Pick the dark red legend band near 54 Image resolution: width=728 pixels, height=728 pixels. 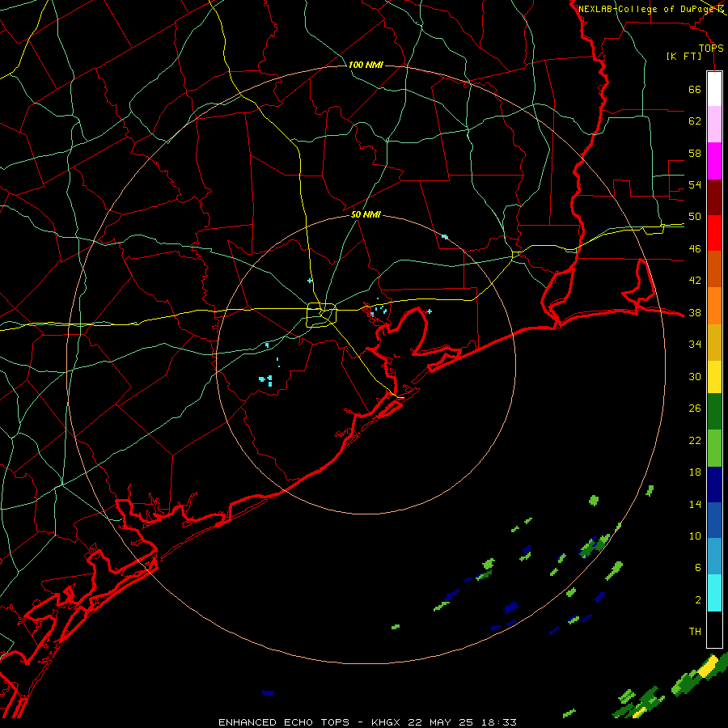tap(714, 197)
